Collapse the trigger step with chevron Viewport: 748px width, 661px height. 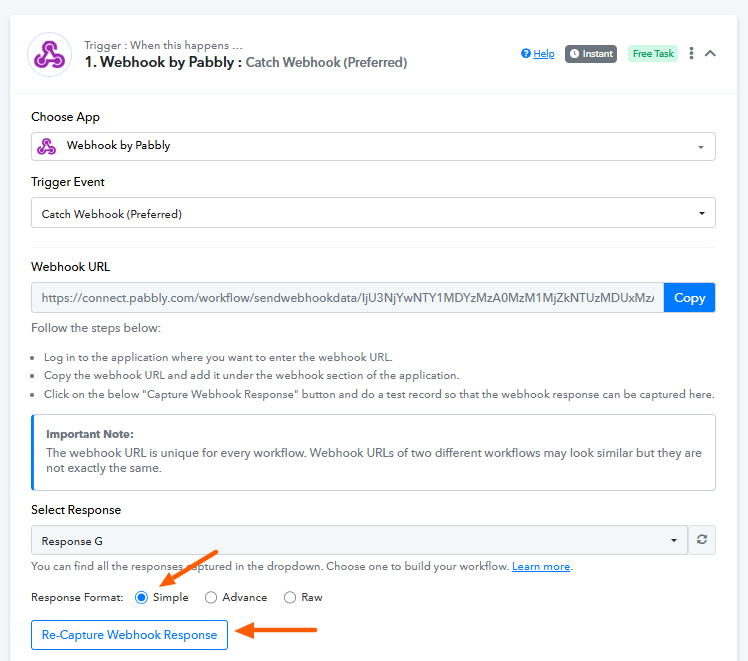click(x=711, y=54)
